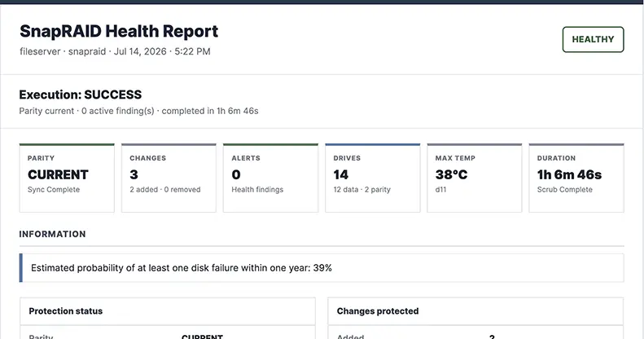Click the Parity current summary line
This screenshot has width=644, height=339.
tap(139, 111)
